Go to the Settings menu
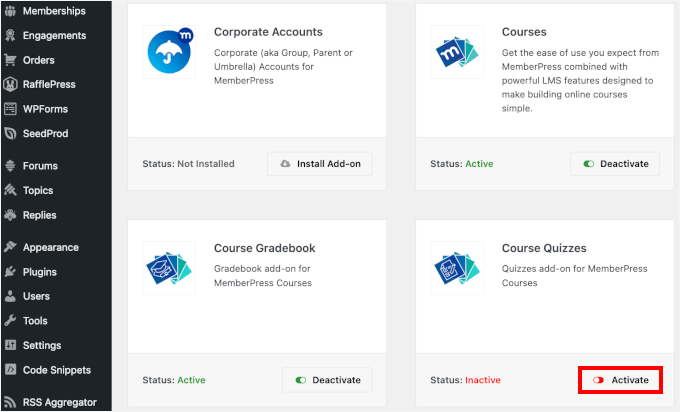The width and height of the screenshot is (680, 412). (42, 345)
